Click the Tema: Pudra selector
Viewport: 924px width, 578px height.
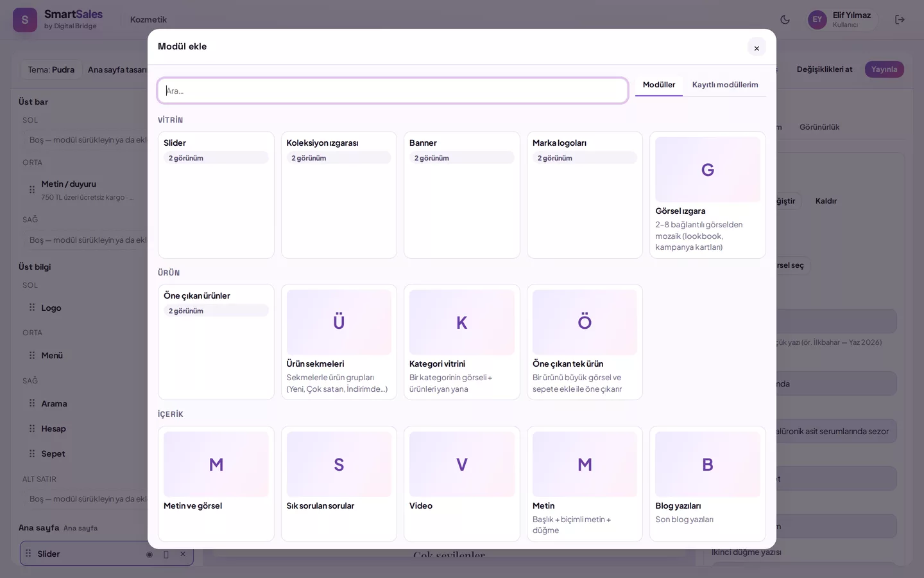click(51, 69)
